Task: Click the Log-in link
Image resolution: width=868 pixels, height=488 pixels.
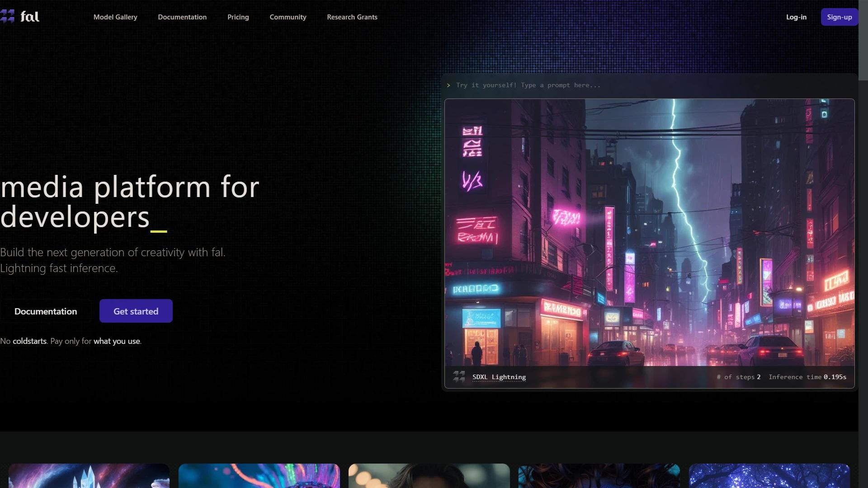Action: 796,17
